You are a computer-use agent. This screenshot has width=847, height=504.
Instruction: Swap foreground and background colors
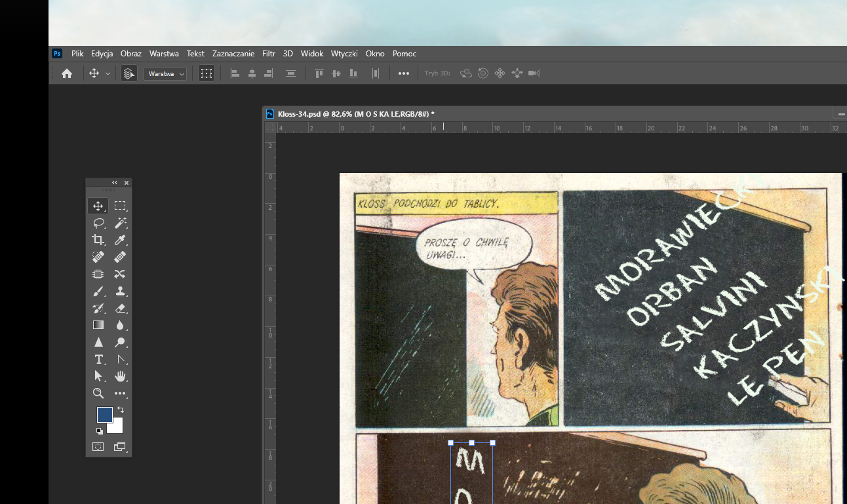click(121, 410)
